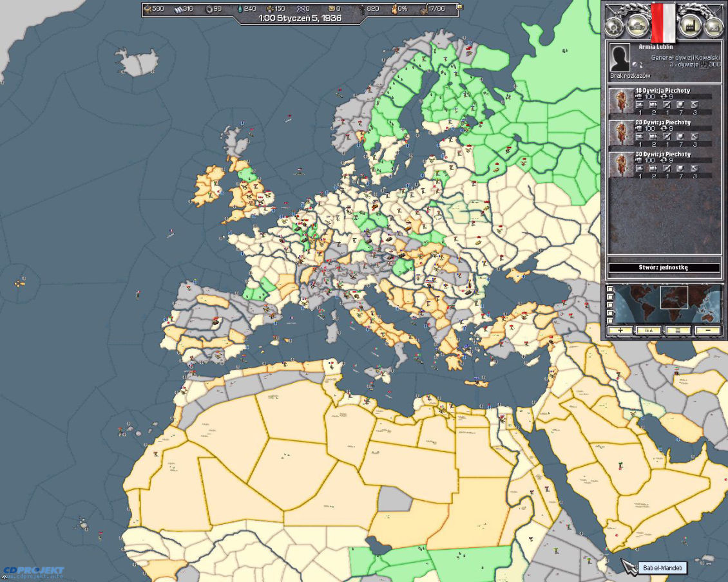Toggle the fifth minimap map-mode checkbox
Image resolution: width=728 pixels, height=582 pixels.
pos(610,321)
